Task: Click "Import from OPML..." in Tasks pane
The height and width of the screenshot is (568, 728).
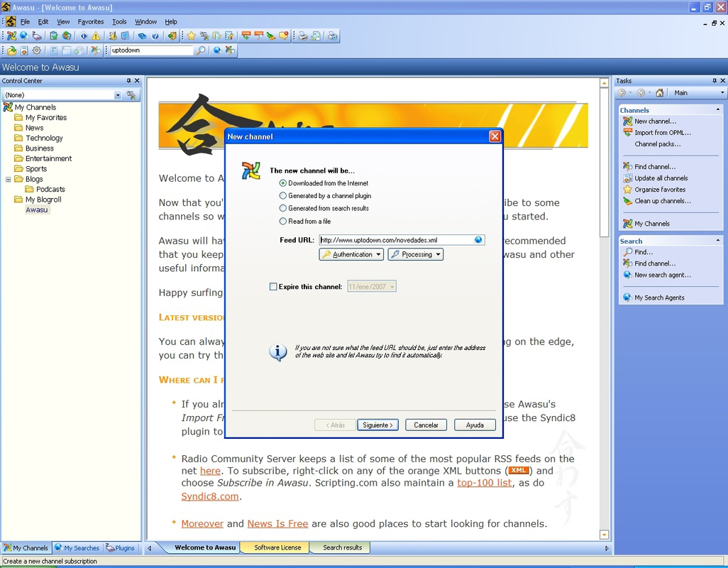Action: pos(663,133)
